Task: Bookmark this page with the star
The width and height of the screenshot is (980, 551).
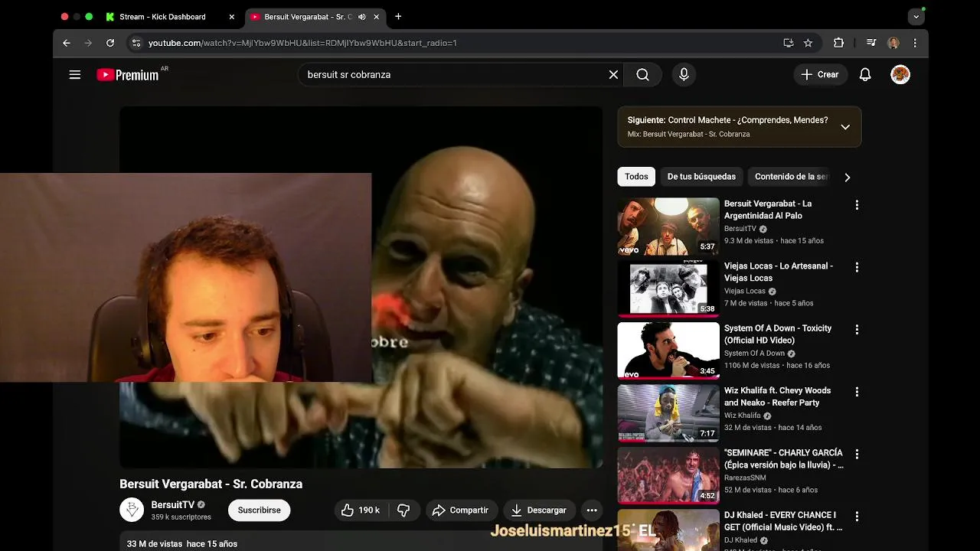Action: point(808,43)
